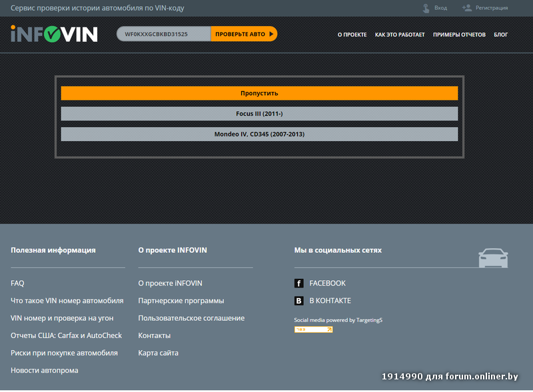Click the registration user-plus icon
533x392 pixels.
tap(467, 8)
